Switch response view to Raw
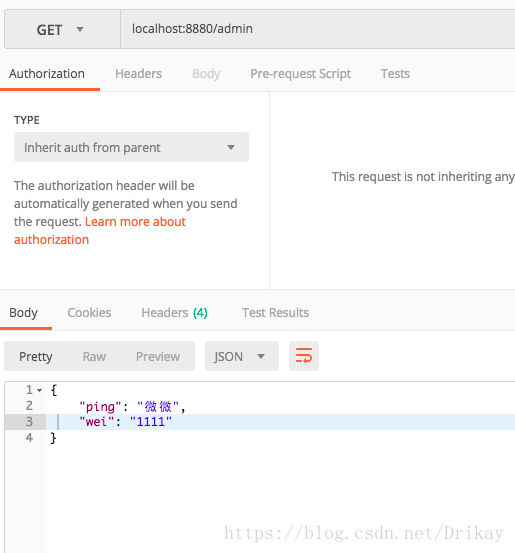 click(x=94, y=357)
